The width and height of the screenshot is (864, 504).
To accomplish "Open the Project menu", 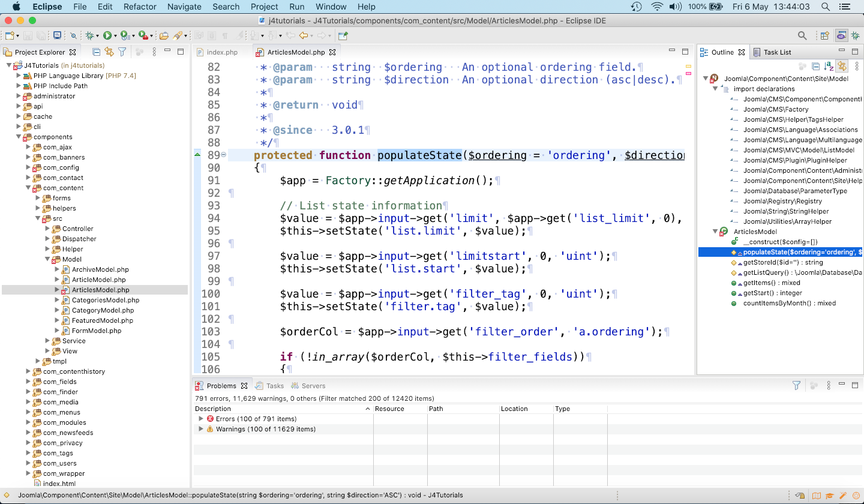I will point(265,7).
